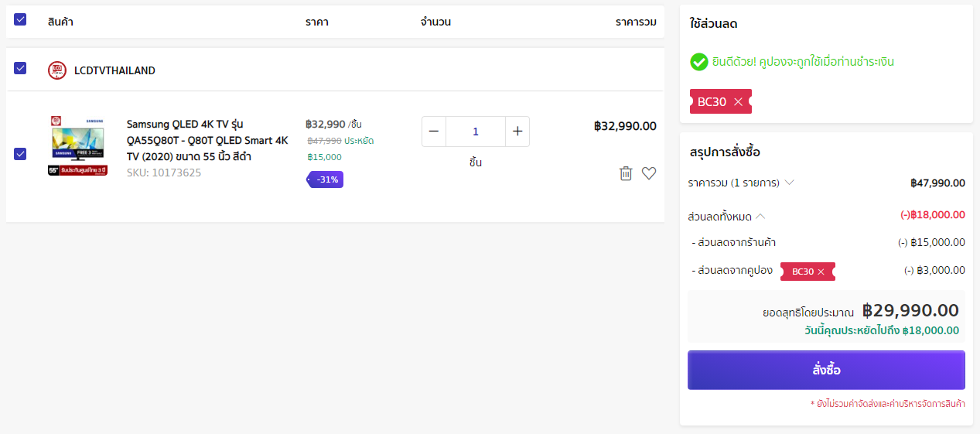Select SKU: 10173625 text
The width and height of the screenshot is (980, 434).
pos(164,173)
